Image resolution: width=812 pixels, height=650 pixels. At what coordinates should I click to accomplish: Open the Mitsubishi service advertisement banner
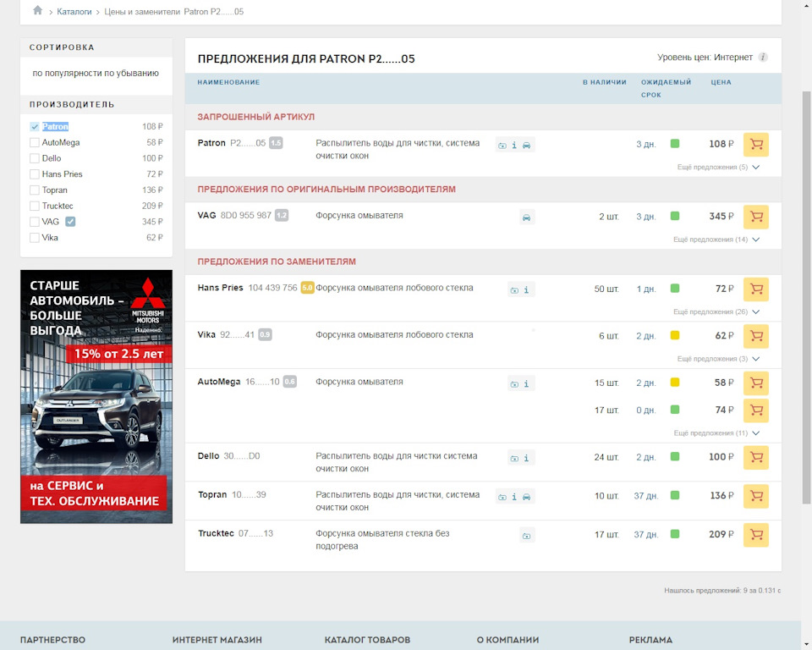pos(96,394)
